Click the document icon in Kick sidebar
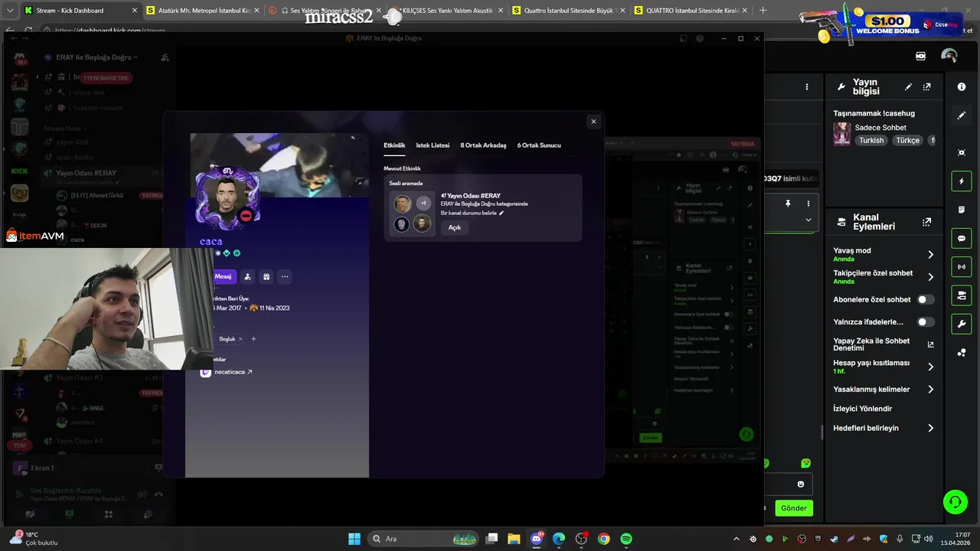Image resolution: width=980 pixels, height=551 pixels. [x=962, y=210]
